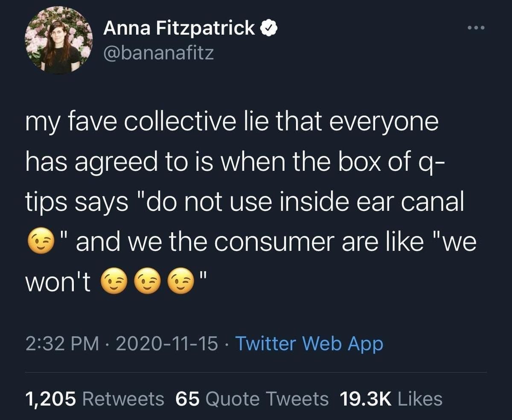Viewport: 512px width, 420px height.
Task: View the 65 Quote Tweets
Action: 252,399
